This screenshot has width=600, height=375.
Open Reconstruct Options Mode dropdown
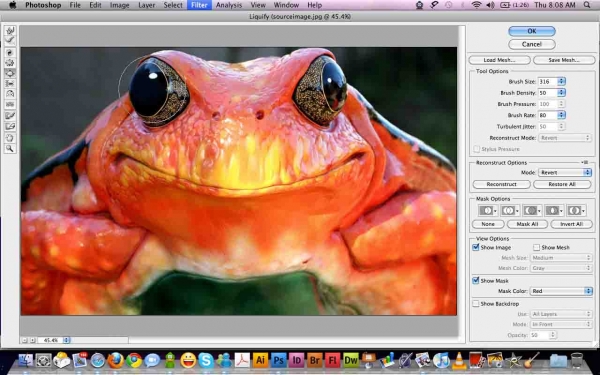point(565,173)
